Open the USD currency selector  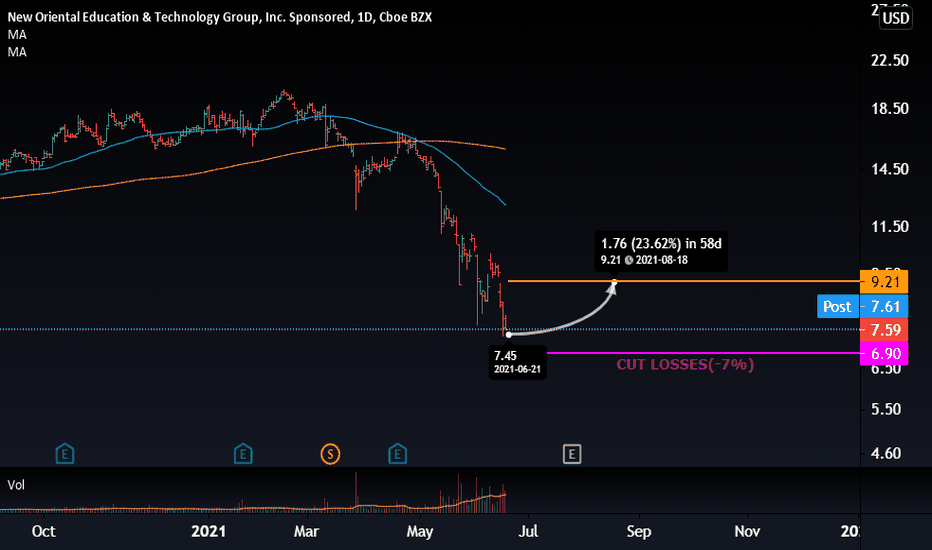(896, 18)
